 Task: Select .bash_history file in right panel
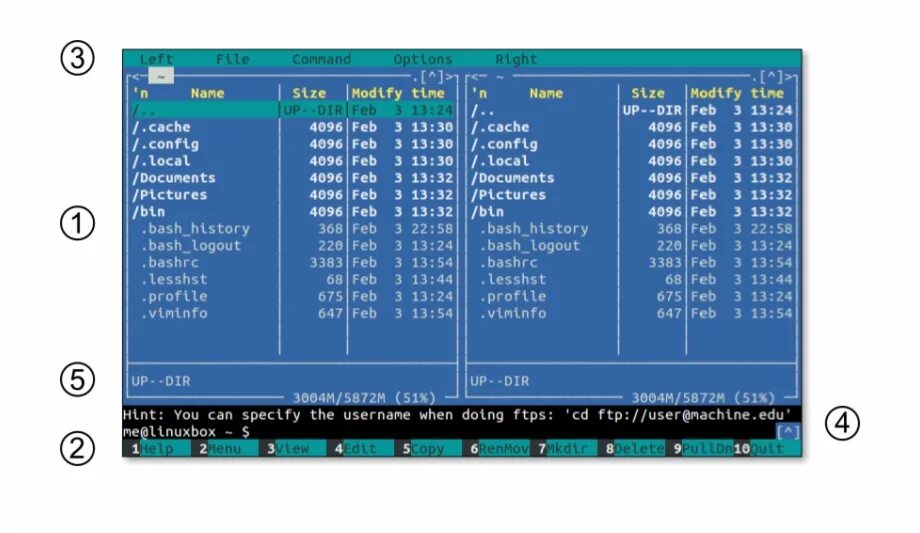point(631,229)
